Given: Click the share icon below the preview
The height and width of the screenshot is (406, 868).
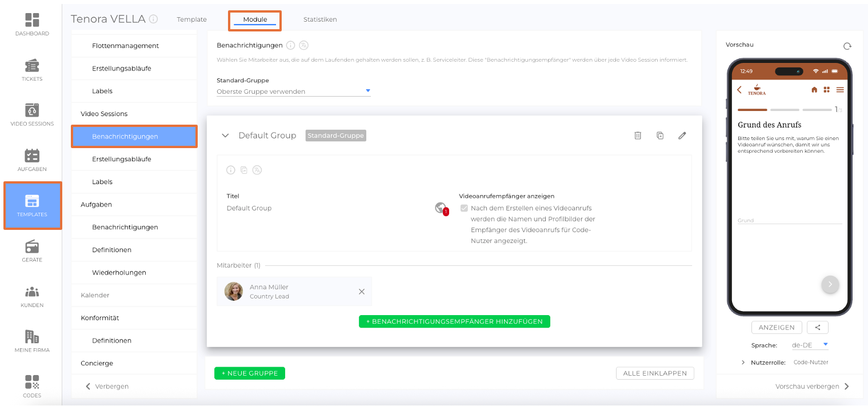Looking at the screenshot, I should pos(818,327).
